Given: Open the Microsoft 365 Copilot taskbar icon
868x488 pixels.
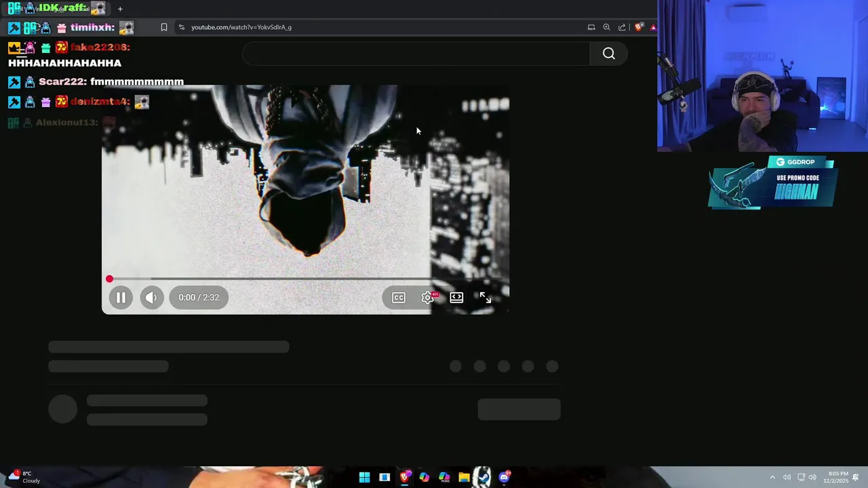Looking at the screenshot, I should coord(444,477).
